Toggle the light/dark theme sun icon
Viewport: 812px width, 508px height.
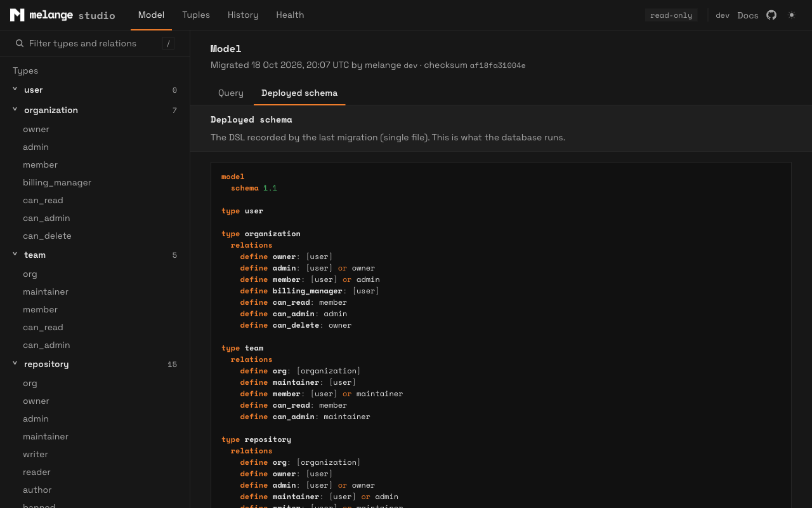[x=792, y=15]
